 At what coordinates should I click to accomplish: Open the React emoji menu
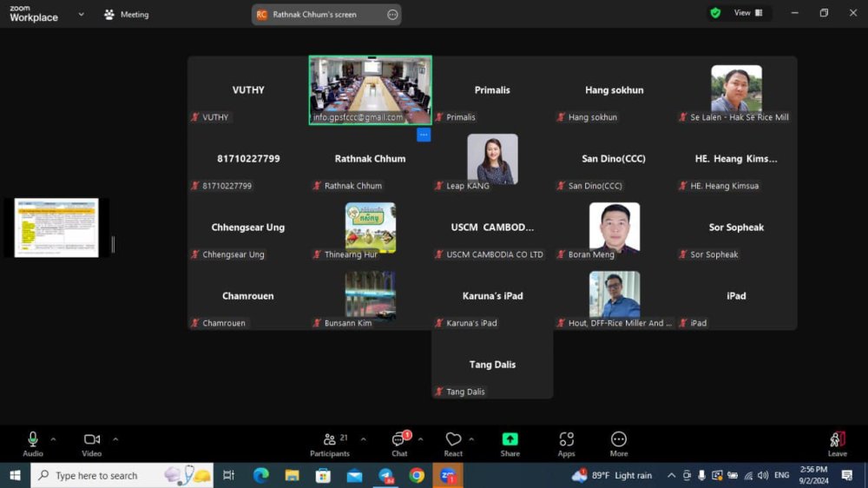click(x=453, y=444)
